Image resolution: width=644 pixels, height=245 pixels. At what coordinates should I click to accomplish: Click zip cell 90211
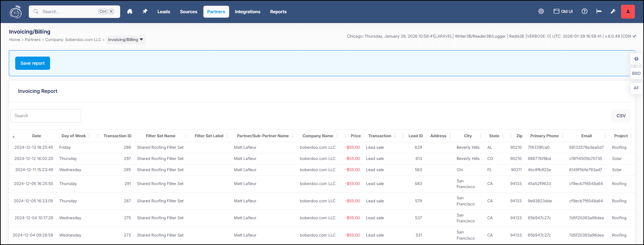coord(516,170)
